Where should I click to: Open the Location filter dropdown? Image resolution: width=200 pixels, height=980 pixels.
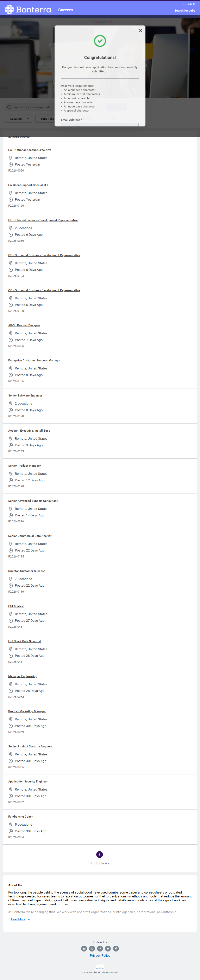pyautogui.click(x=18, y=119)
